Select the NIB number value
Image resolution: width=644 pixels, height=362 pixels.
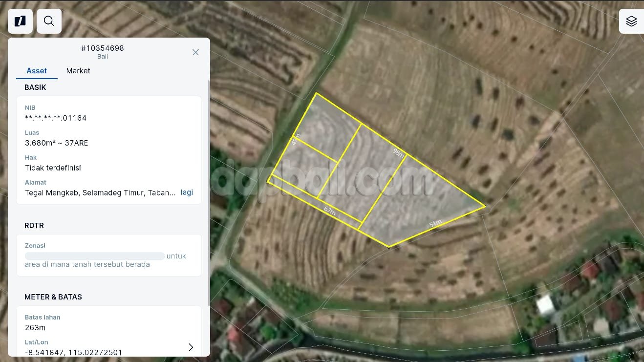(56, 118)
